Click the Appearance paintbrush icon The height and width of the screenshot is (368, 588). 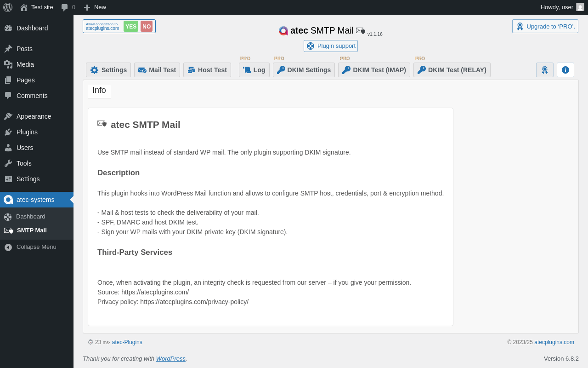pyautogui.click(x=8, y=116)
